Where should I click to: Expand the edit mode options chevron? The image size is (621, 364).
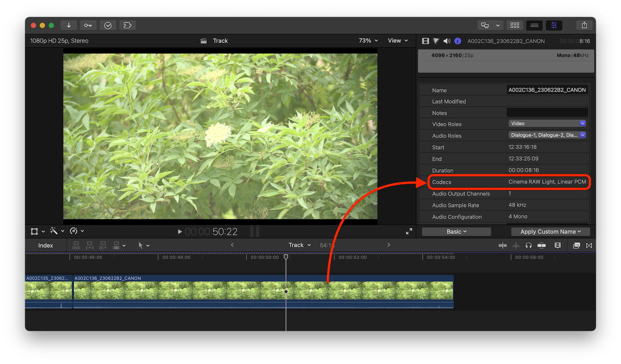tap(124, 245)
